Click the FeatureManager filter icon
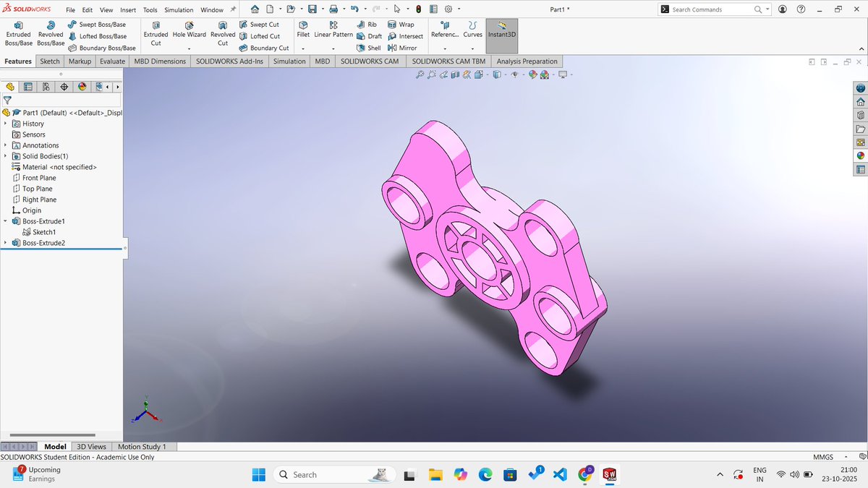 click(7, 100)
